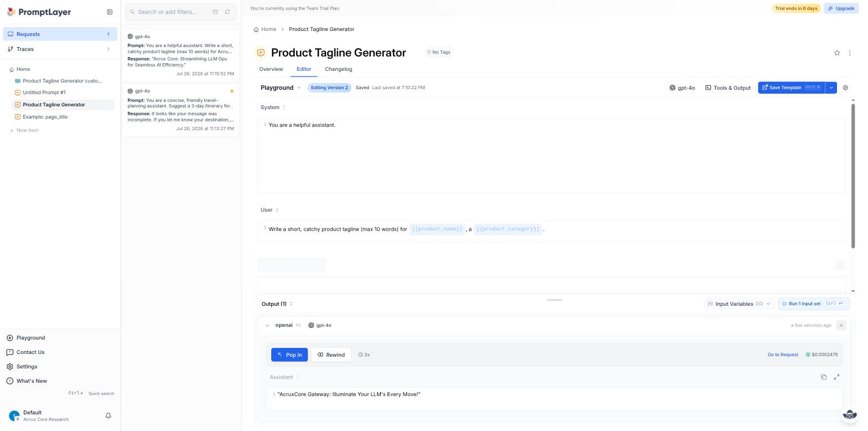Switch to the Changelog tab
Viewport: 868px width, 431px height.
(x=338, y=69)
